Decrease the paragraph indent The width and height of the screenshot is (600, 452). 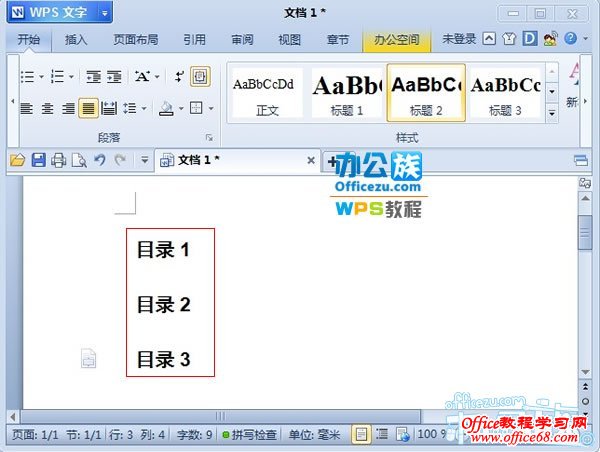coord(93,77)
